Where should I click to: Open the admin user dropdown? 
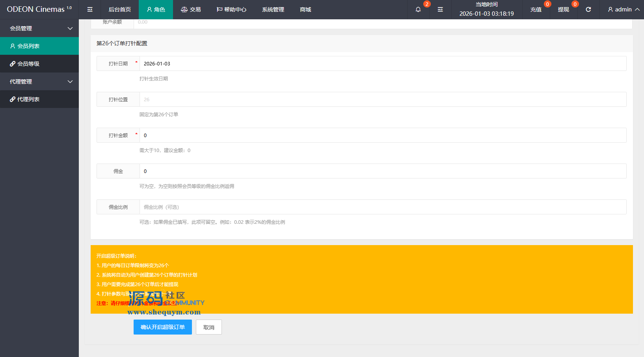[x=624, y=9]
